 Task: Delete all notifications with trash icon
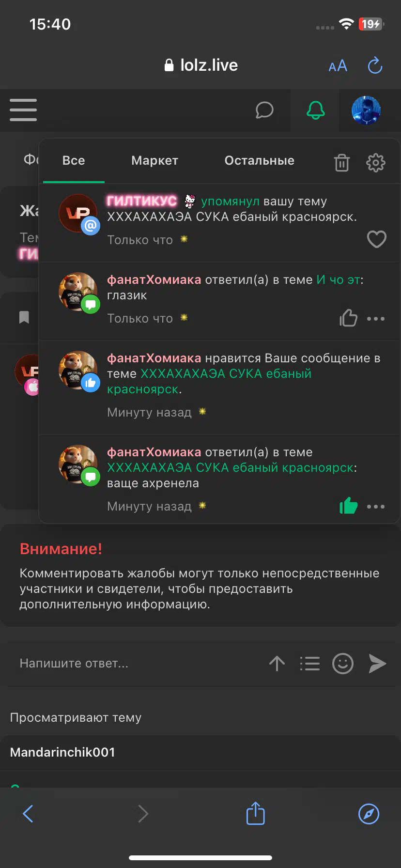pos(342,163)
